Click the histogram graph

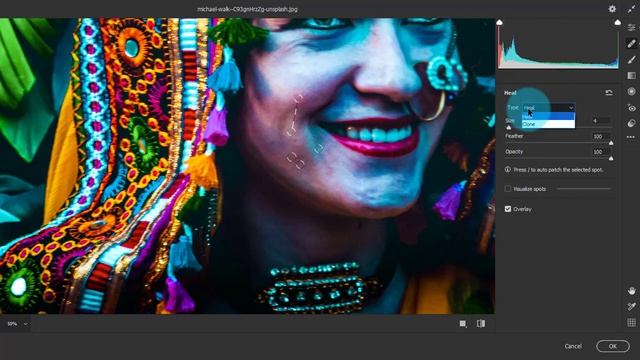(x=558, y=47)
